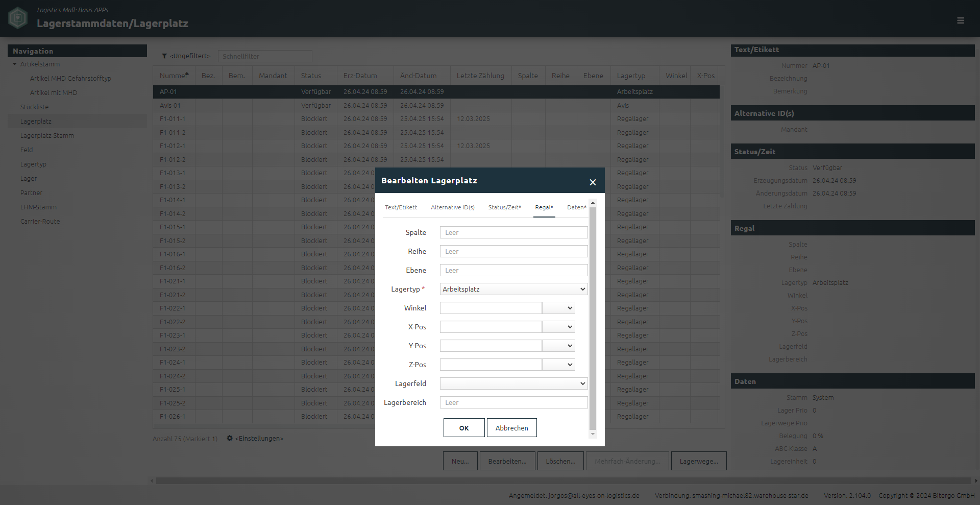Open the Lagerfeld dropdown

pos(513,383)
